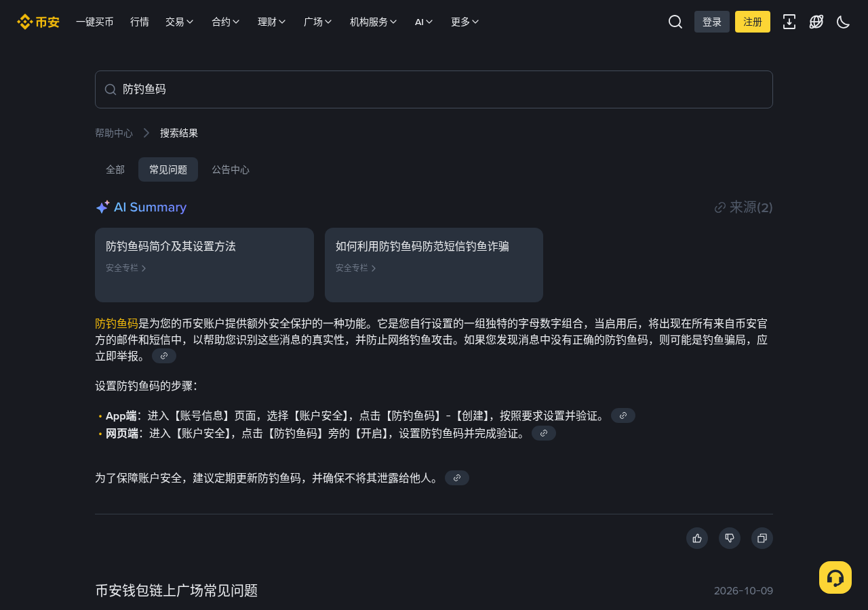Open source link after 泄露给他人 sentence
Viewport: 868px width, 610px height.
click(x=457, y=478)
